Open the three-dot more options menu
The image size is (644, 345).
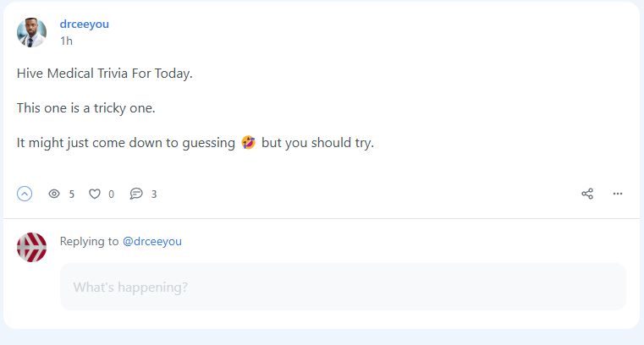pyautogui.click(x=618, y=194)
